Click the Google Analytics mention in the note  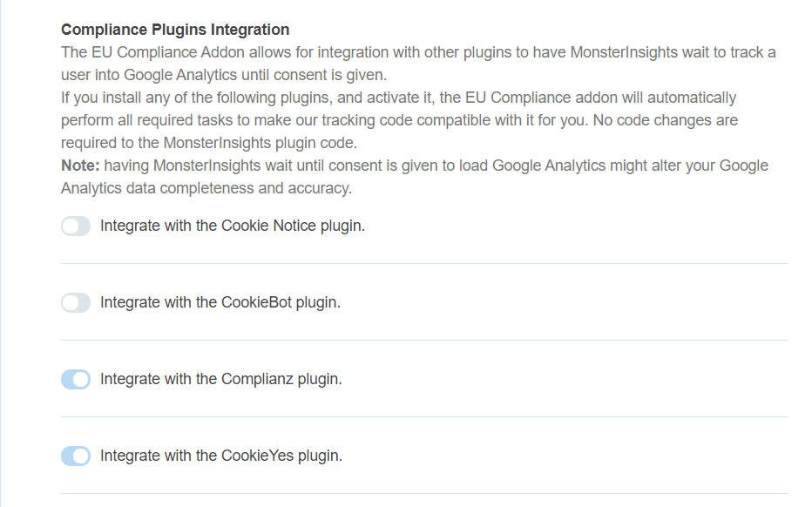(x=545, y=165)
